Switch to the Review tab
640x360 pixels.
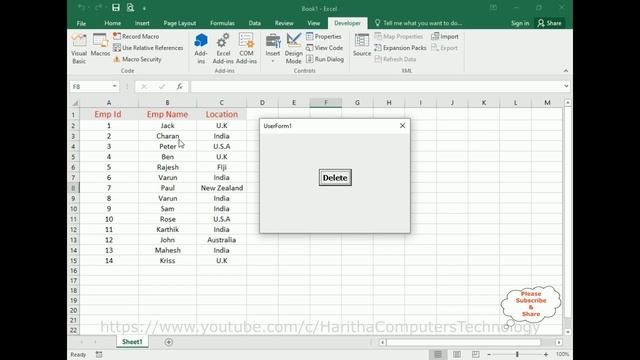coord(284,23)
